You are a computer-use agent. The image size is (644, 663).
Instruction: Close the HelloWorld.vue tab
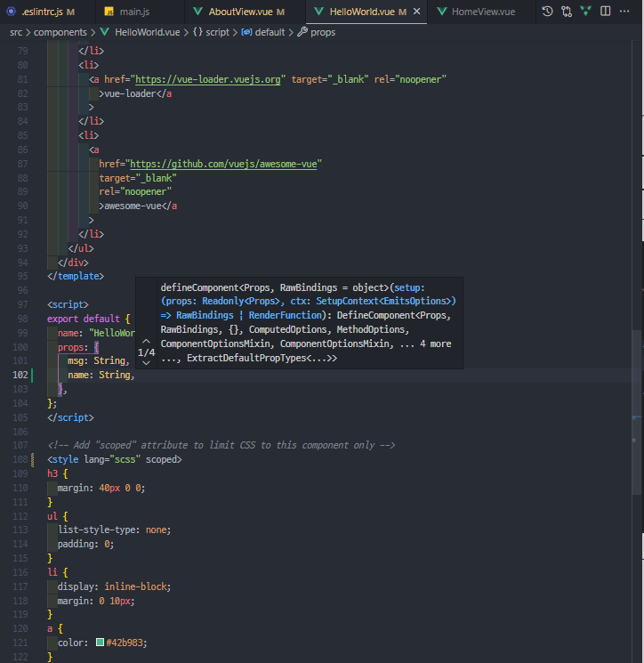click(416, 12)
